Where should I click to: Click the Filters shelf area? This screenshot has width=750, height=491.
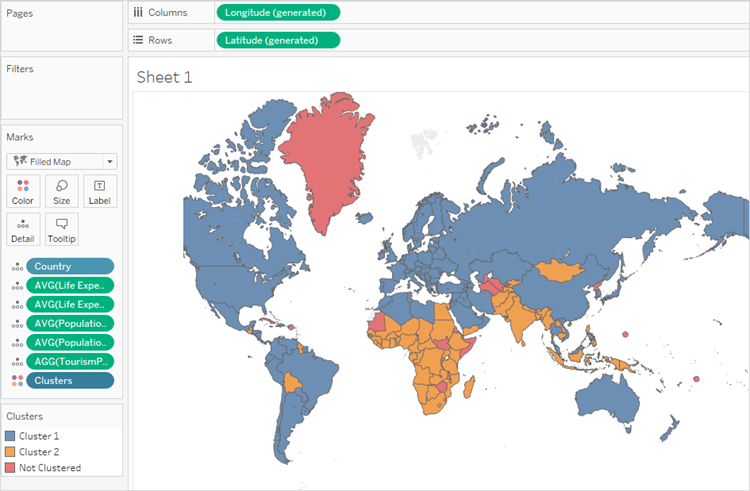[62, 95]
